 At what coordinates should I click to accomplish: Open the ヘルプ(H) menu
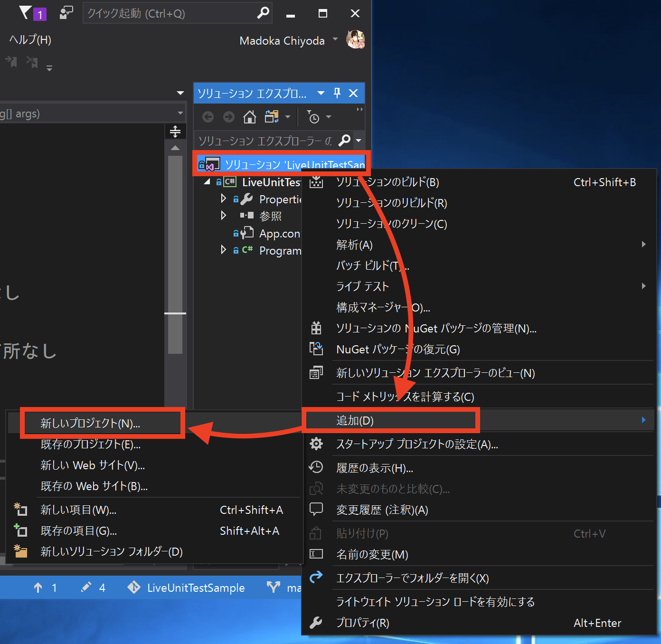30,40
